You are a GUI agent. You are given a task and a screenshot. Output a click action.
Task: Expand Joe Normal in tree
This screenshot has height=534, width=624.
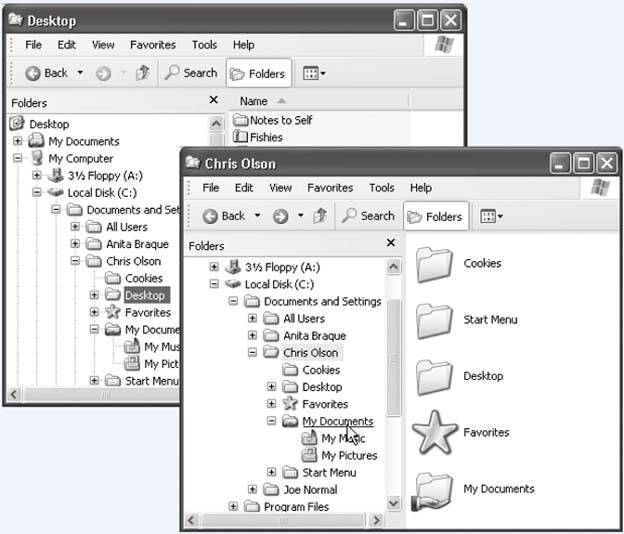coord(252,489)
